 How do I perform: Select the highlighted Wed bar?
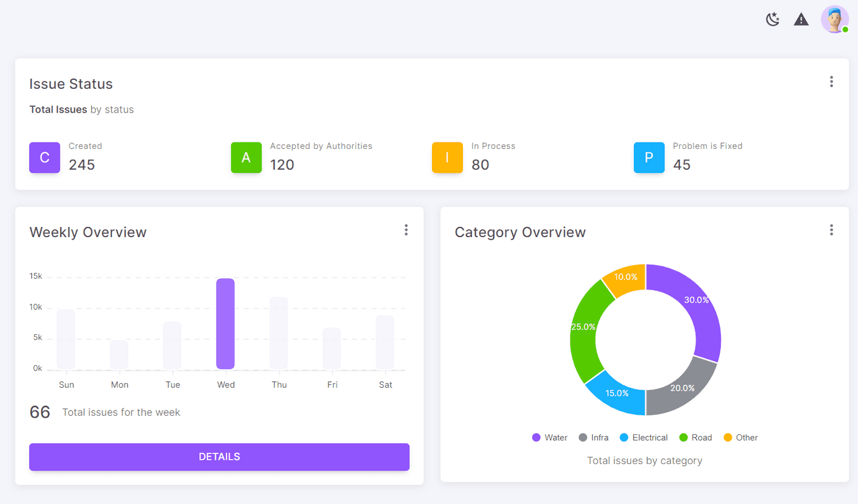click(225, 324)
